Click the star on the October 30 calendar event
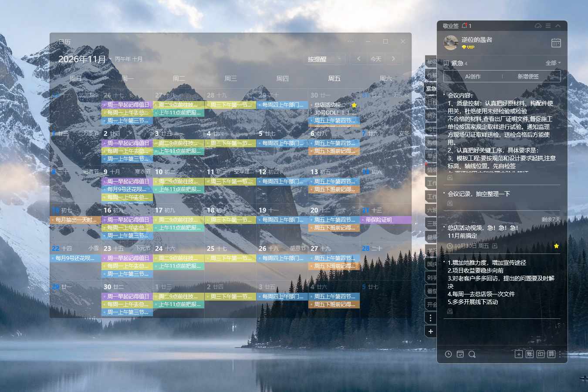This screenshot has width=588, height=392. [354, 105]
